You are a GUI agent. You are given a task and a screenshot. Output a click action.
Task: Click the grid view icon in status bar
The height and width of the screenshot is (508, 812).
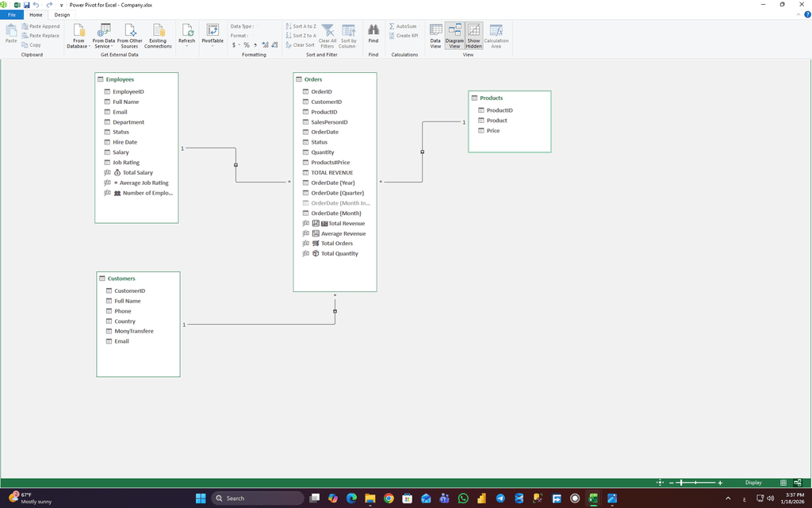[x=783, y=483]
